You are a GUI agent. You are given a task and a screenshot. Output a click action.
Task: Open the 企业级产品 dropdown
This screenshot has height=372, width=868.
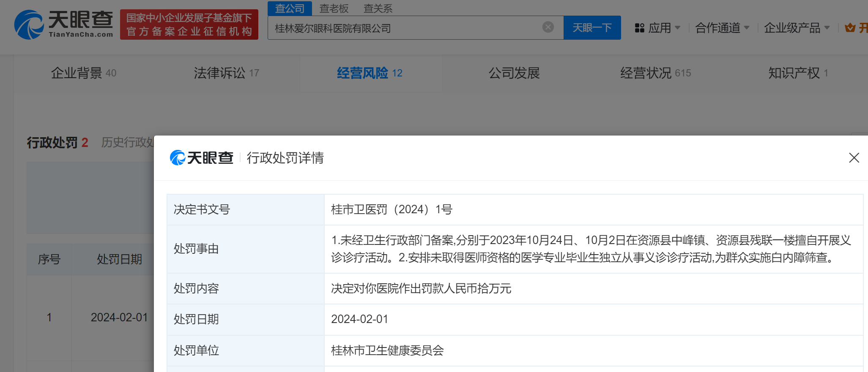click(797, 28)
